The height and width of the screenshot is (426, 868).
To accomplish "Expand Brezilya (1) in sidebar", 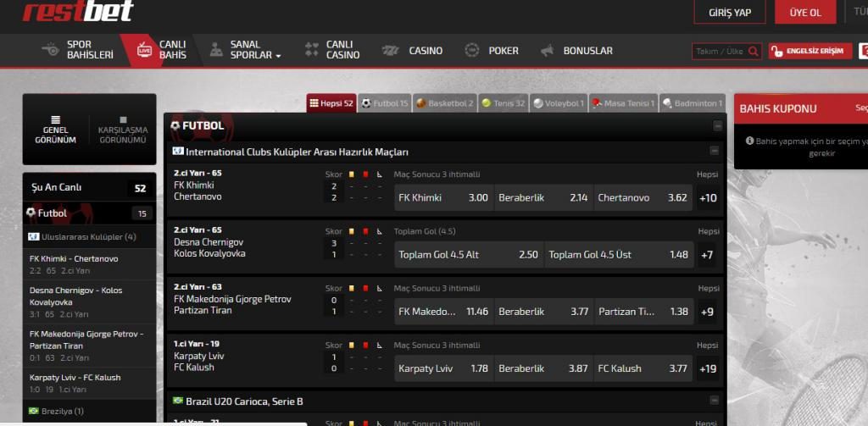I will click(89, 411).
